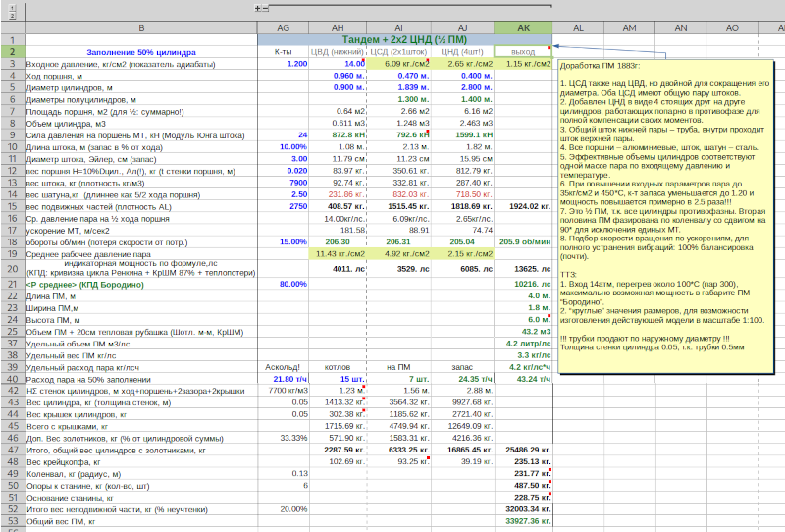785x532 pixels.
Task: Click cell value "7900"
Action: pos(283,183)
